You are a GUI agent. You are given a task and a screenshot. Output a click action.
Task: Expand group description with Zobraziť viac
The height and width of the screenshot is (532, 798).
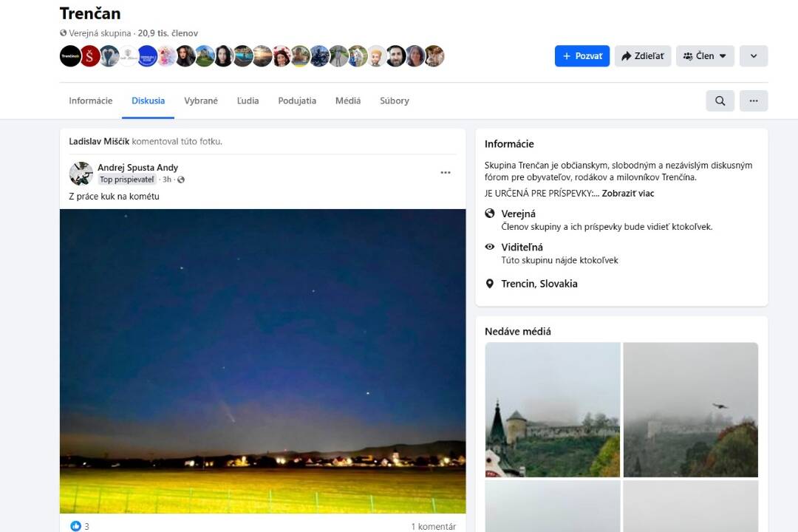[627, 194]
